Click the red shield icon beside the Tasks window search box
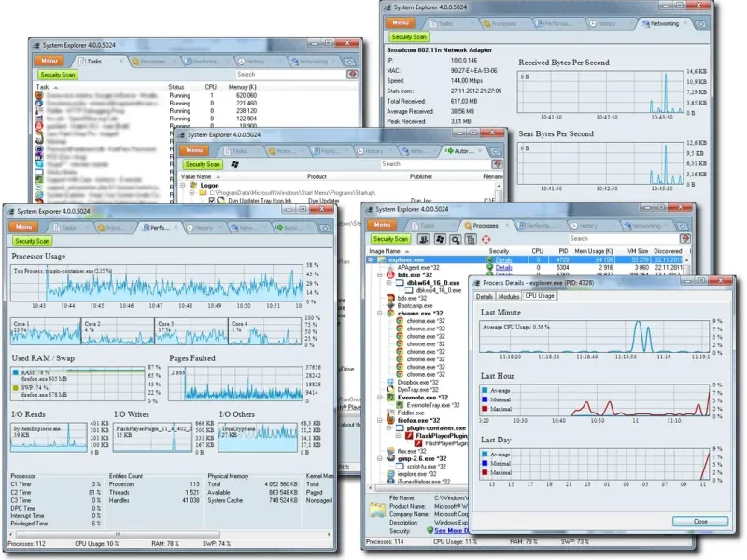This screenshot has height=560, width=747. [x=352, y=75]
